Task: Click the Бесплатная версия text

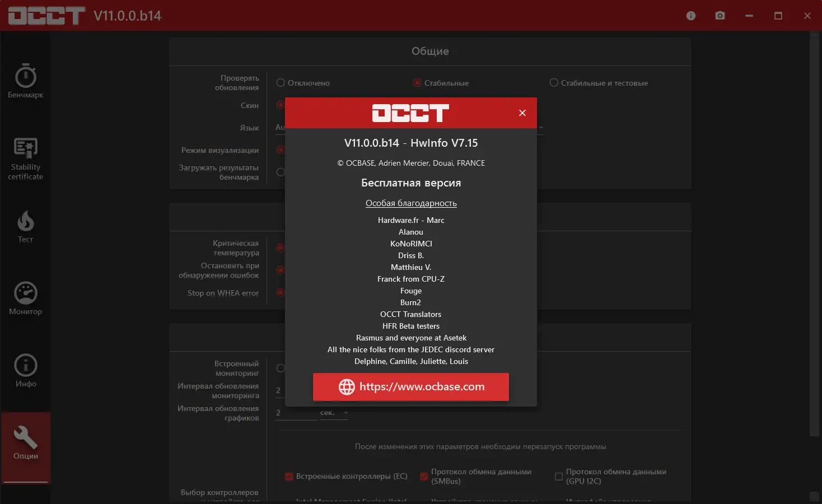Action: (x=411, y=183)
